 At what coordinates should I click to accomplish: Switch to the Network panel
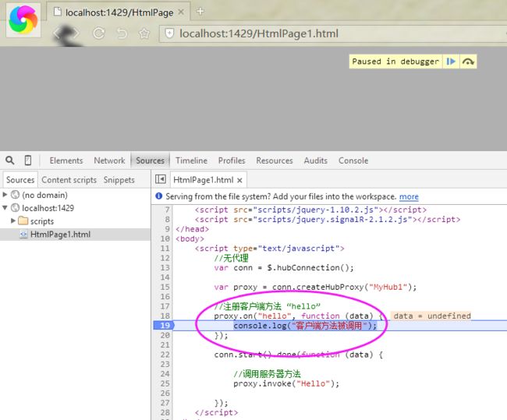(x=109, y=161)
